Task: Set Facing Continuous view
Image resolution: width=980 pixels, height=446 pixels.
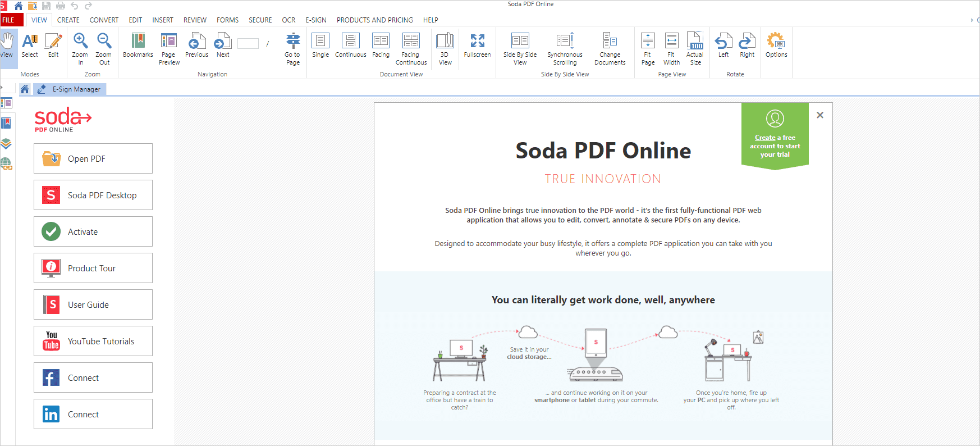Action: click(x=411, y=48)
